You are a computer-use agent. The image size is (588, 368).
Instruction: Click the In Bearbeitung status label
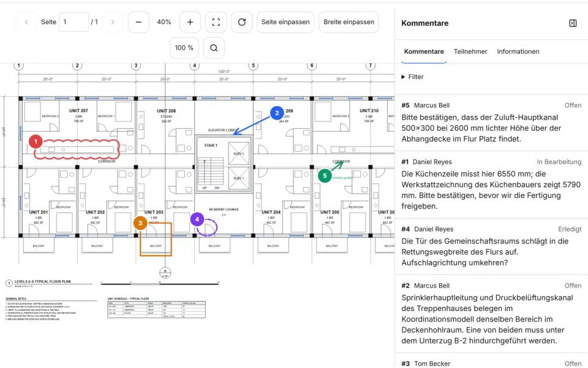pos(559,162)
